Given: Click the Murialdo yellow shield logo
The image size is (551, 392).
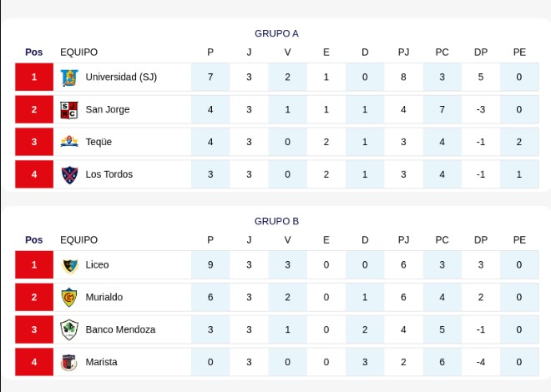Looking at the screenshot, I should pyautogui.click(x=69, y=297).
